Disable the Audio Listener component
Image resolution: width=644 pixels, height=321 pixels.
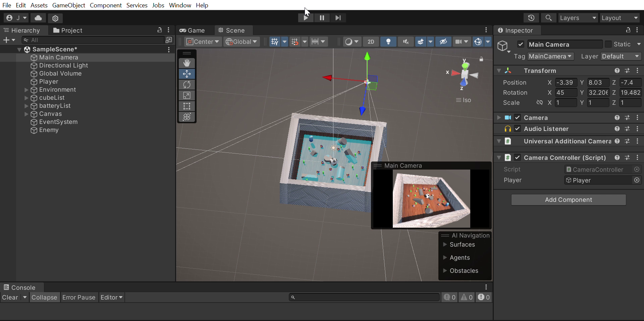click(518, 129)
